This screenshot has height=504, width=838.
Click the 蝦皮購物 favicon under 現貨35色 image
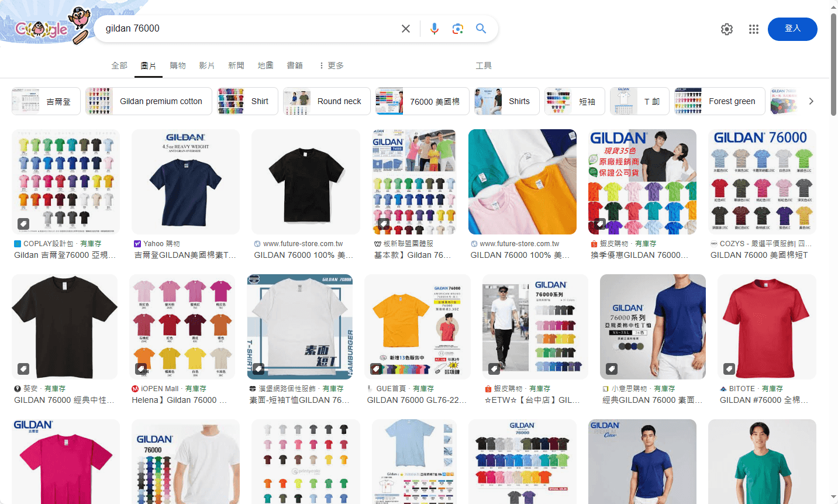pos(594,244)
